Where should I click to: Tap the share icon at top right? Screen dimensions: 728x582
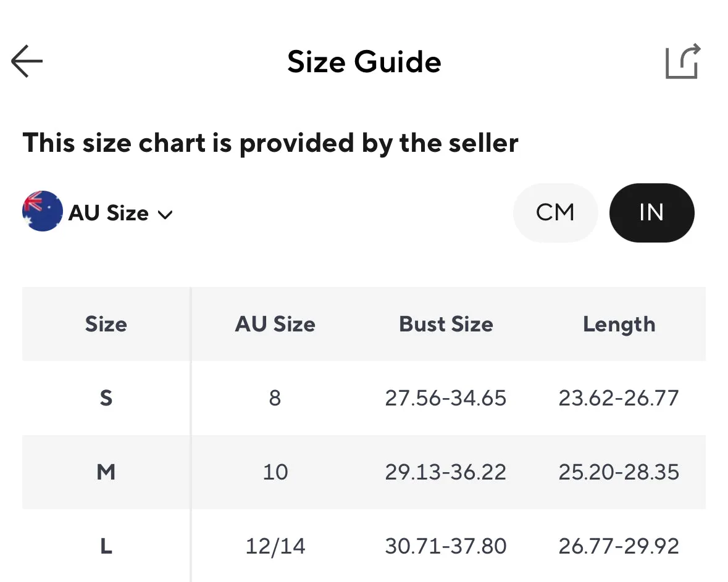682,61
